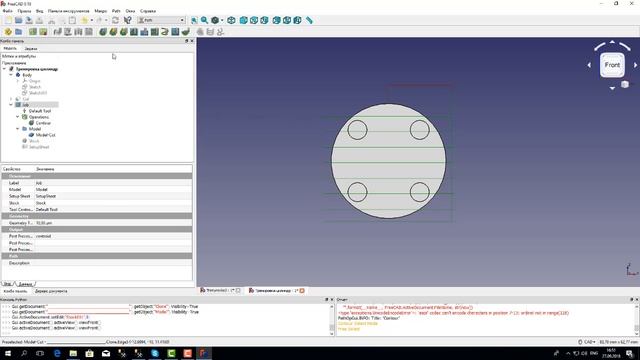Switch to the Данные property tab
This screenshot has height=360, width=640.
[x=25, y=284]
